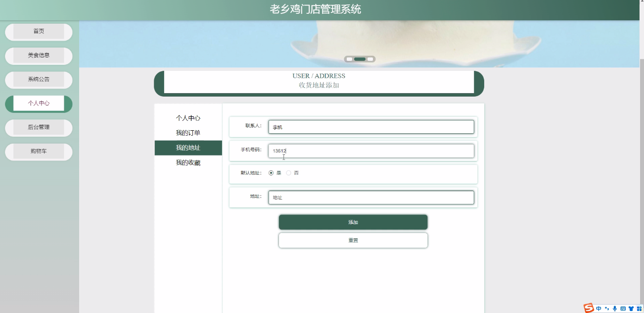The image size is (644, 313).
Task: Switch to the 我的收藏 tab
Action: [x=188, y=163]
